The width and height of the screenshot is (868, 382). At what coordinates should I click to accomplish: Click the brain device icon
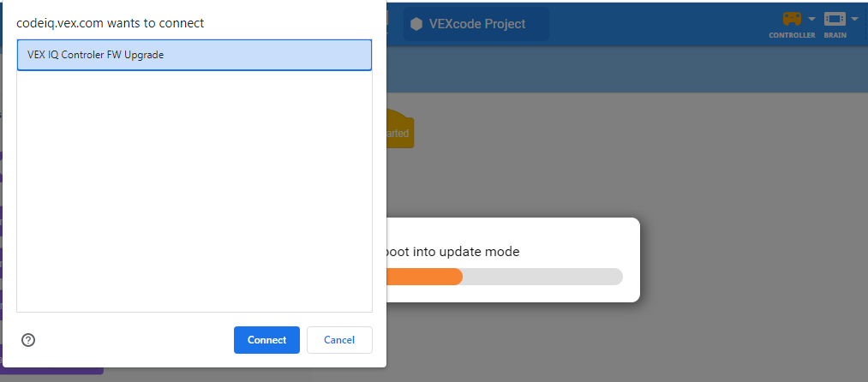click(x=835, y=19)
